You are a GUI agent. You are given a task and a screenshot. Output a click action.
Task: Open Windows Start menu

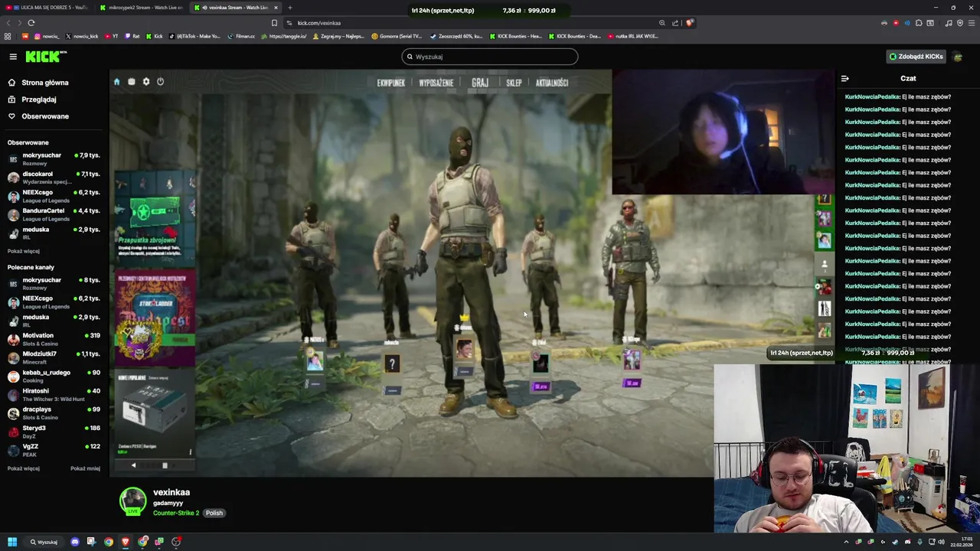[x=12, y=542]
